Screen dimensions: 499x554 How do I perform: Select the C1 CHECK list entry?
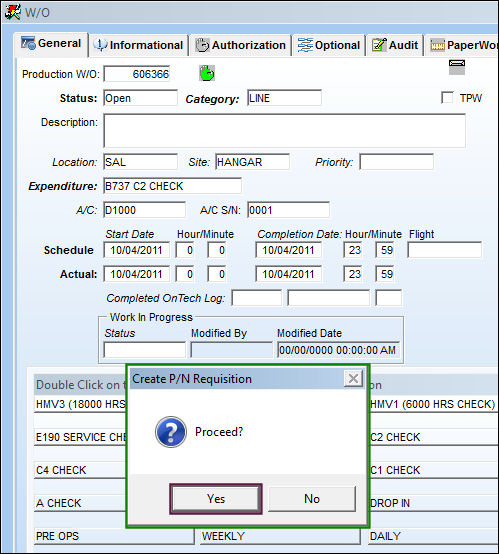(x=433, y=470)
